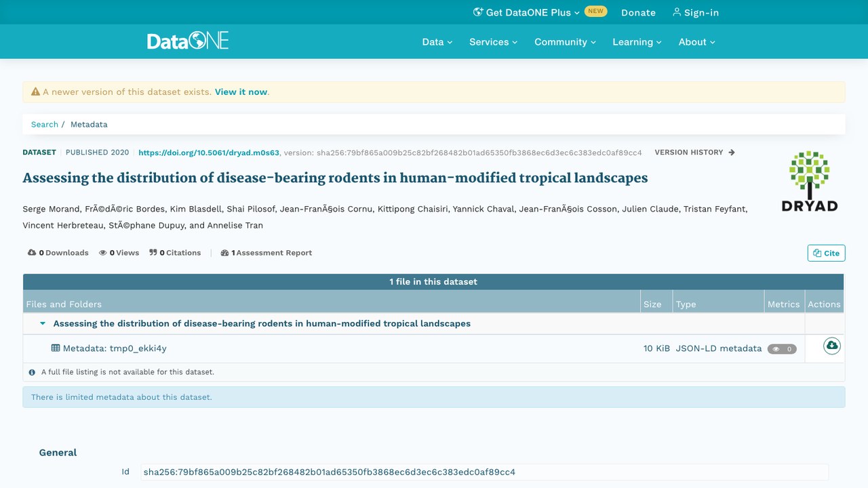The width and height of the screenshot is (868, 488).
Task: Expand the Community dropdown menu
Action: [566, 42]
